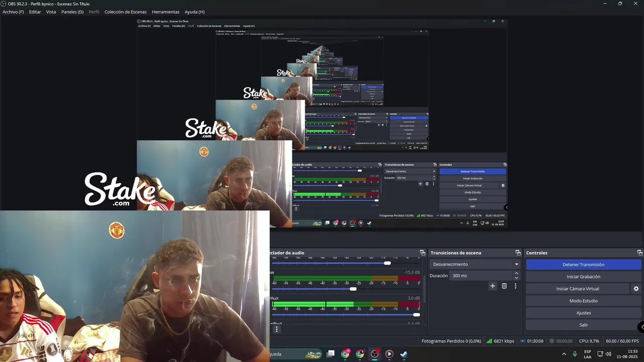
Task: Show hidden system tray icons
Action: 563,354
